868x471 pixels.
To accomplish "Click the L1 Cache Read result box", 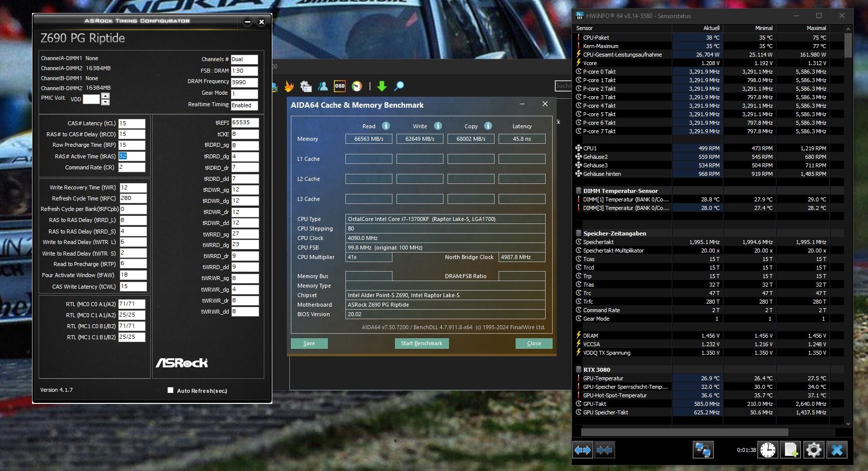I will click(x=369, y=159).
